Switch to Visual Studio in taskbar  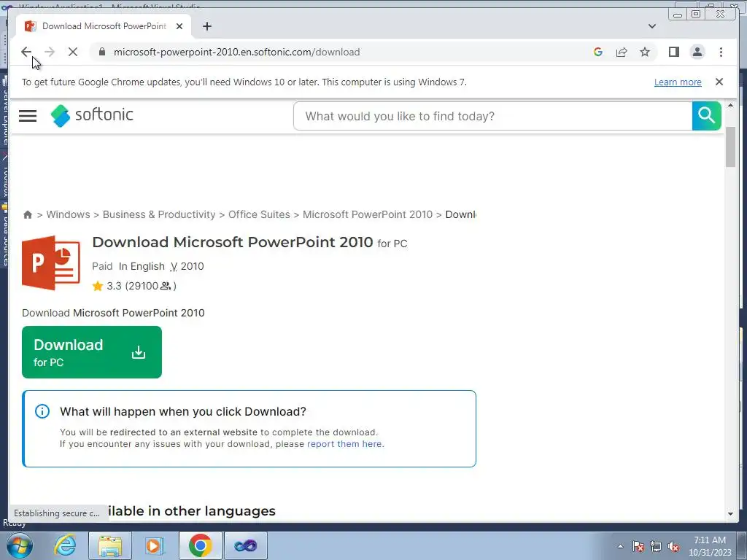[245, 545]
